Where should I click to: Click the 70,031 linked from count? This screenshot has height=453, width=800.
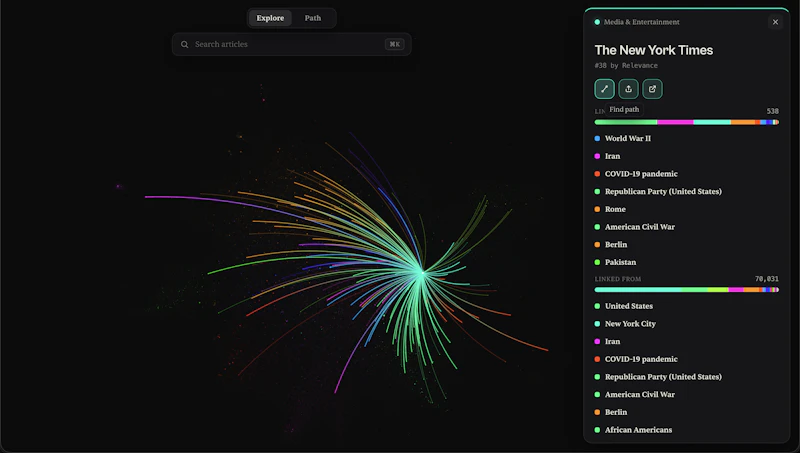(x=767, y=279)
